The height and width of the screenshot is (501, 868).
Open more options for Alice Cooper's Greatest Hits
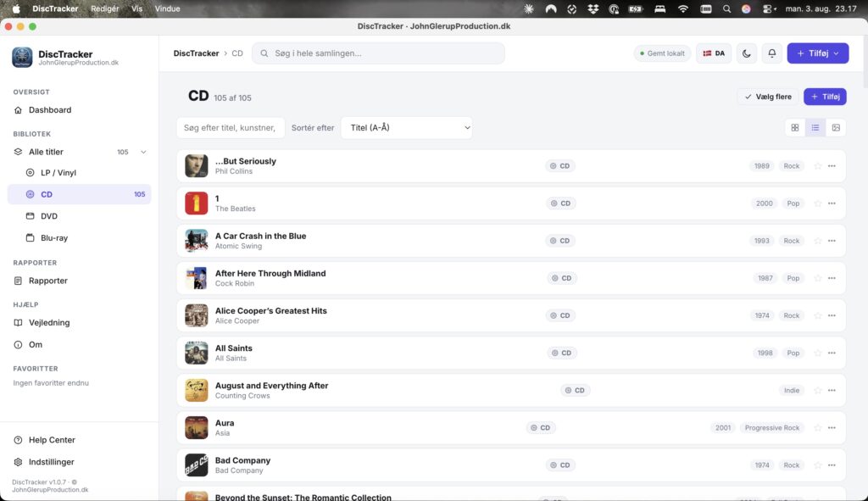832,315
